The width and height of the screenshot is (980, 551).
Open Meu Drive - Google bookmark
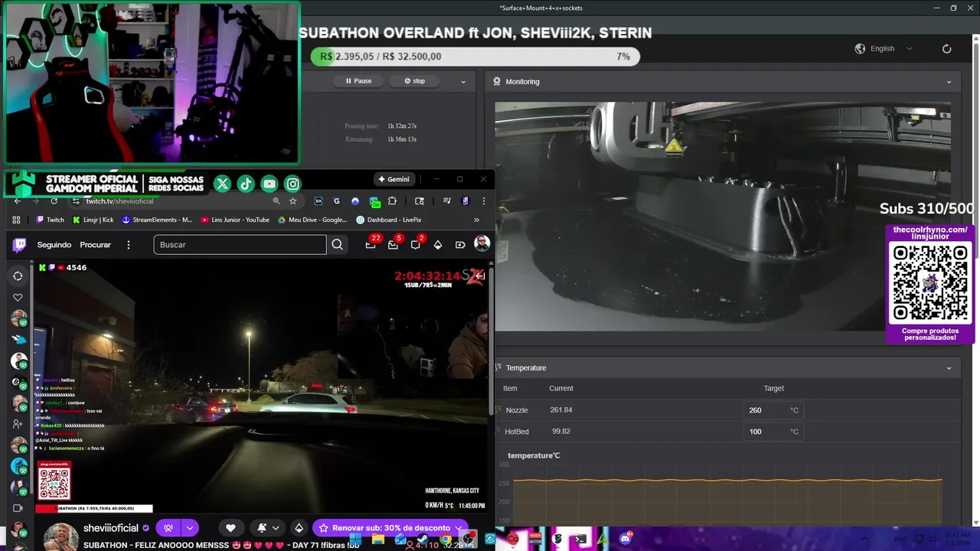312,220
